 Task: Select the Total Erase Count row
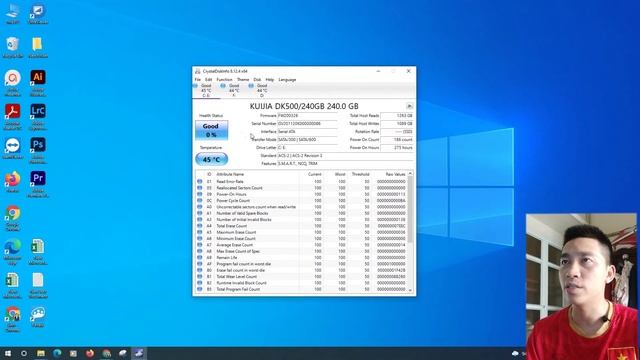(301, 226)
